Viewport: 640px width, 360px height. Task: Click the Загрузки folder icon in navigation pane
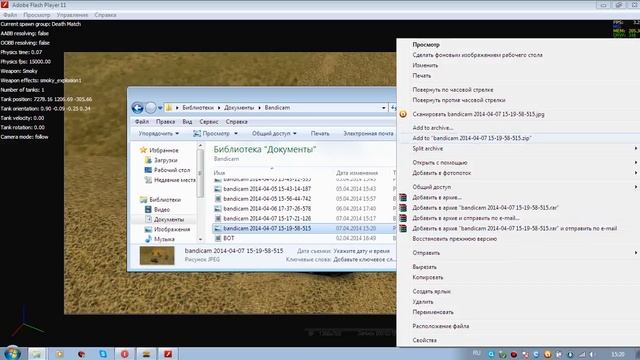tap(148, 160)
